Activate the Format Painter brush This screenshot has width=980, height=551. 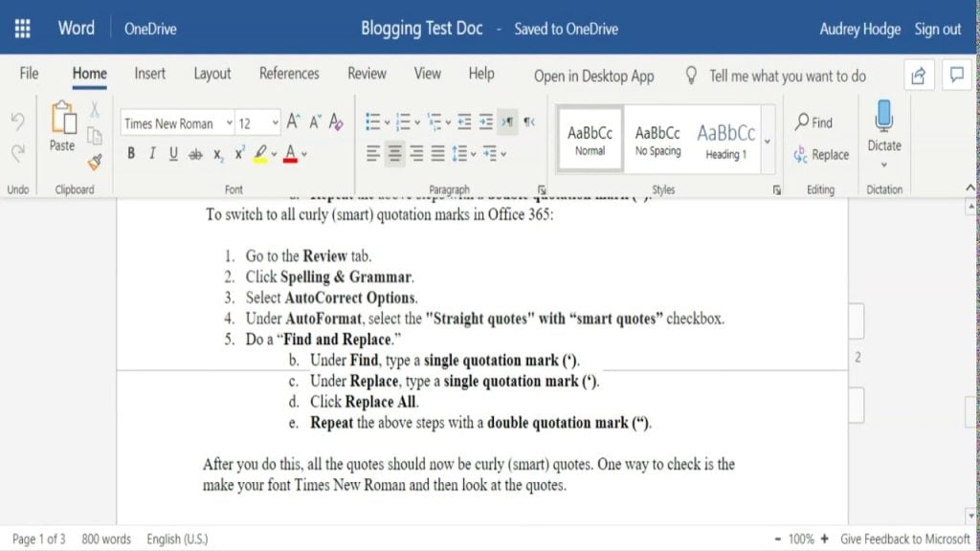click(95, 163)
